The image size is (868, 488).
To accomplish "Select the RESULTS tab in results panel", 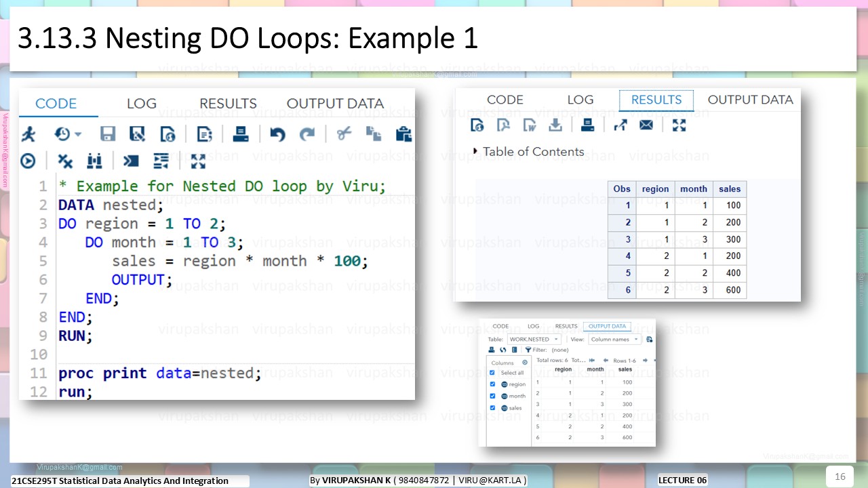I will 656,100.
